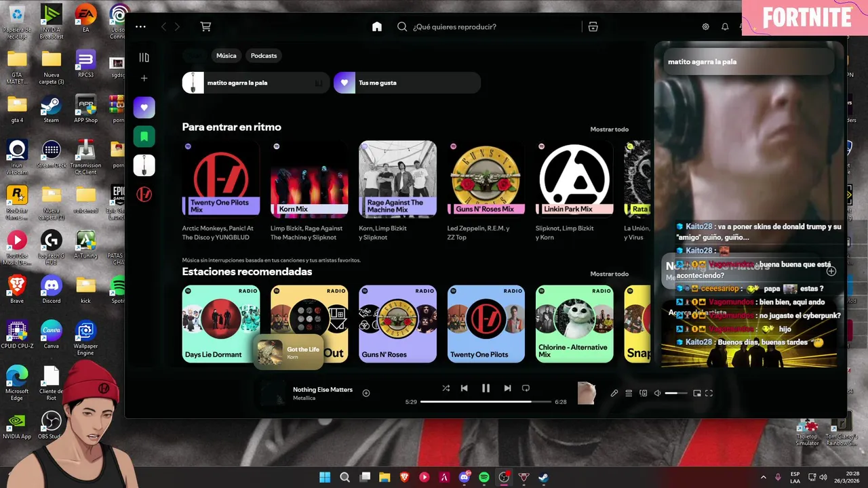Viewport: 868px width, 488px height.
Task: Mute the volume speaker icon
Action: 657,393
